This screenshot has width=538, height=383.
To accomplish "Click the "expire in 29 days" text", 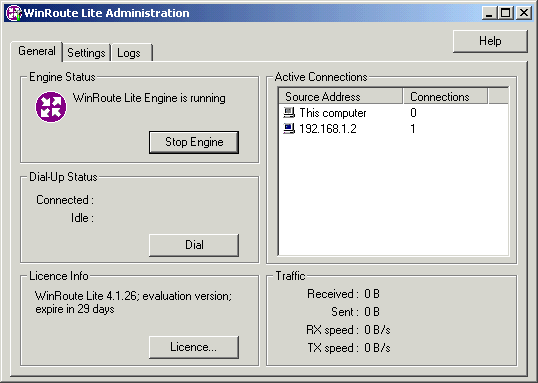I will [75, 309].
